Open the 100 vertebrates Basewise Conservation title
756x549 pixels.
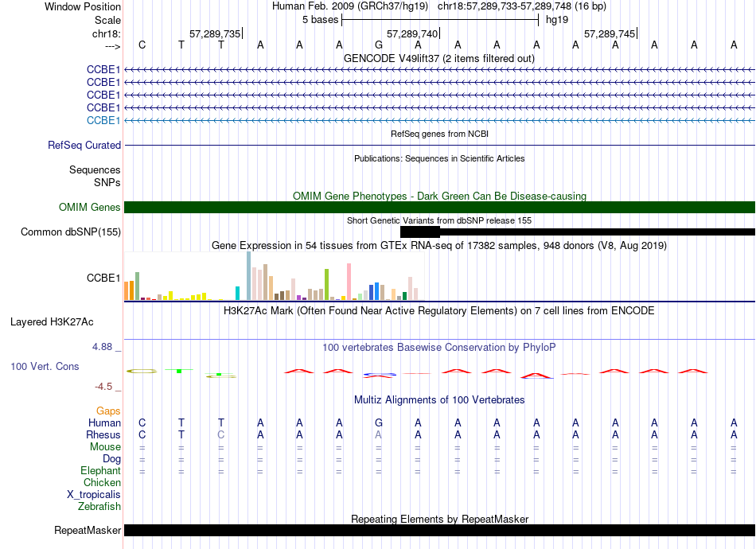pos(438,348)
